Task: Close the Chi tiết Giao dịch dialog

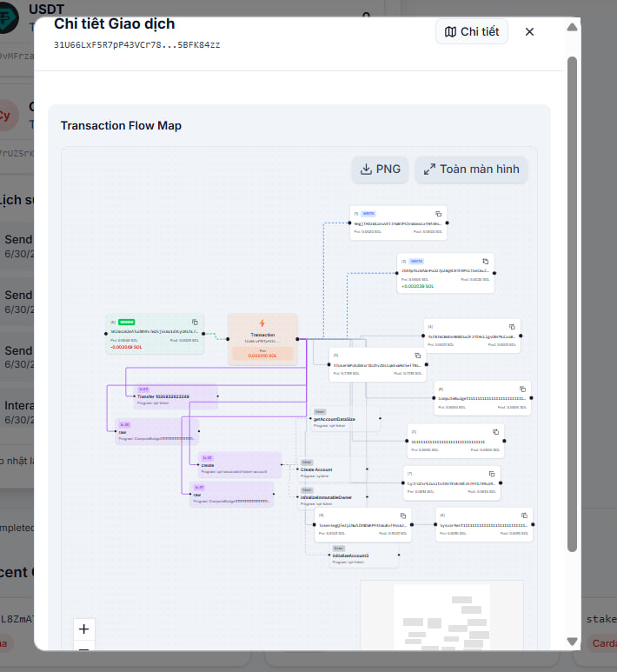Action: [x=529, y=31]
